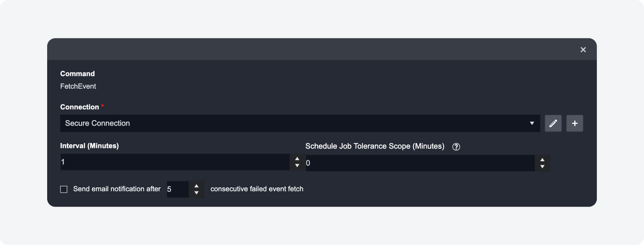Image resolution: width=644 pixels, height=245 pixels.
Task: Close the dialog with the X icon
Action: point(583,50)
